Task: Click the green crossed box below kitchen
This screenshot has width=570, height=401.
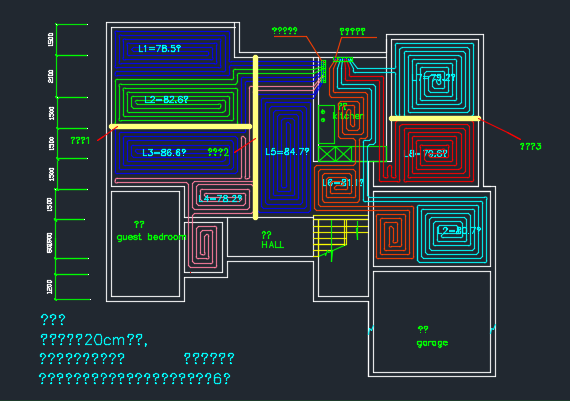Action: coord(335,154)
